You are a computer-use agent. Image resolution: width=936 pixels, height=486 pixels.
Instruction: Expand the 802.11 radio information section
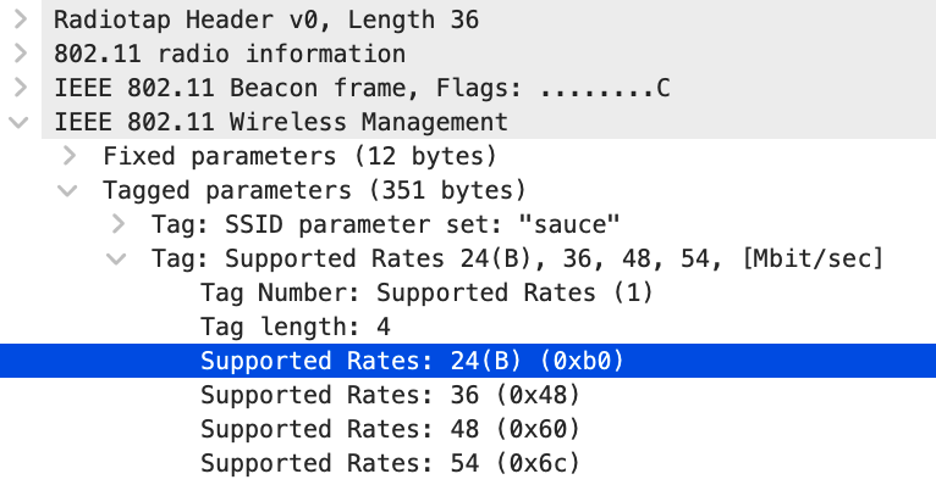pos(19,53)
